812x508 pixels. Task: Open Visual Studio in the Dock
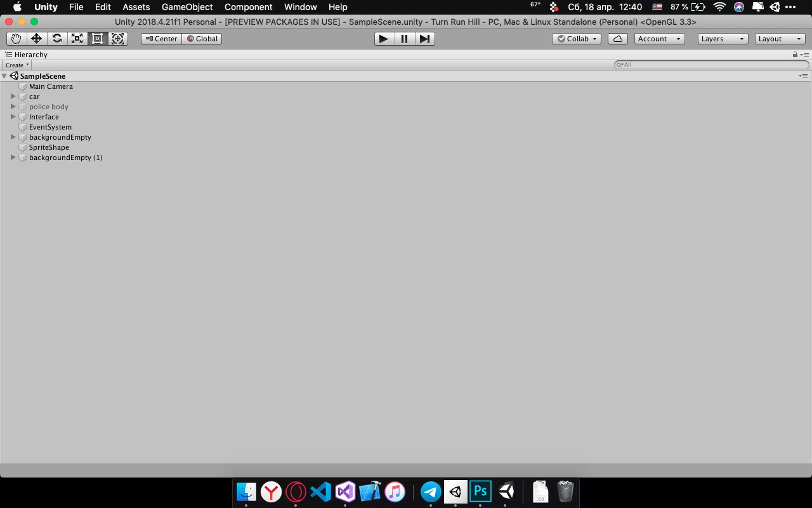pos(345,491)
